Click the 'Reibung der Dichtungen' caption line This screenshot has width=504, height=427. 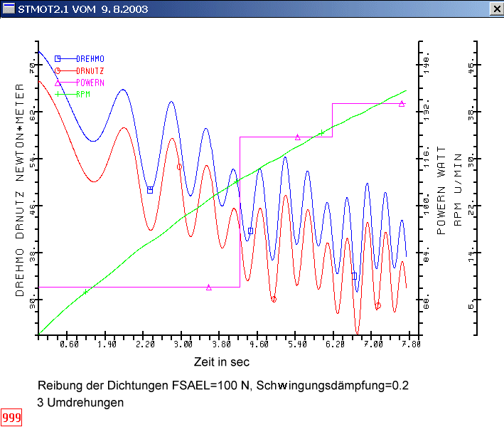click(x=225, y=386)
